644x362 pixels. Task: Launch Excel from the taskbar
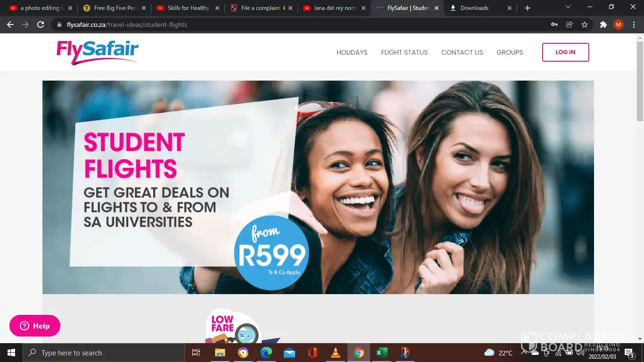(x=381, y=353)
